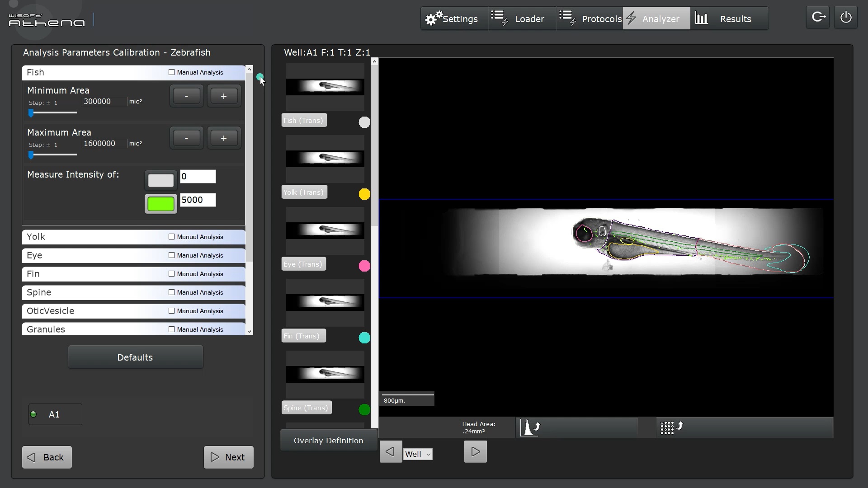This screenshot has width=868, height=488.
Task: Click the cyan Fin overlay circle
Action: point(364,338)
